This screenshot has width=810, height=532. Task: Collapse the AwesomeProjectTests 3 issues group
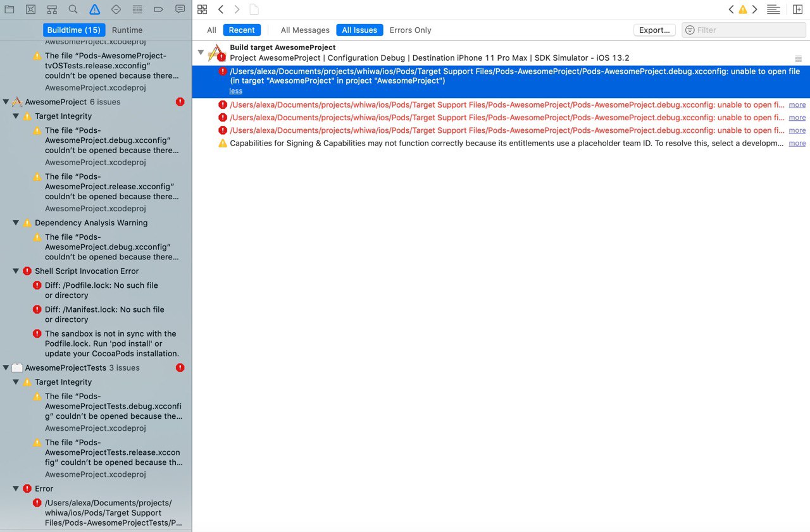click(x=6, y=368)
